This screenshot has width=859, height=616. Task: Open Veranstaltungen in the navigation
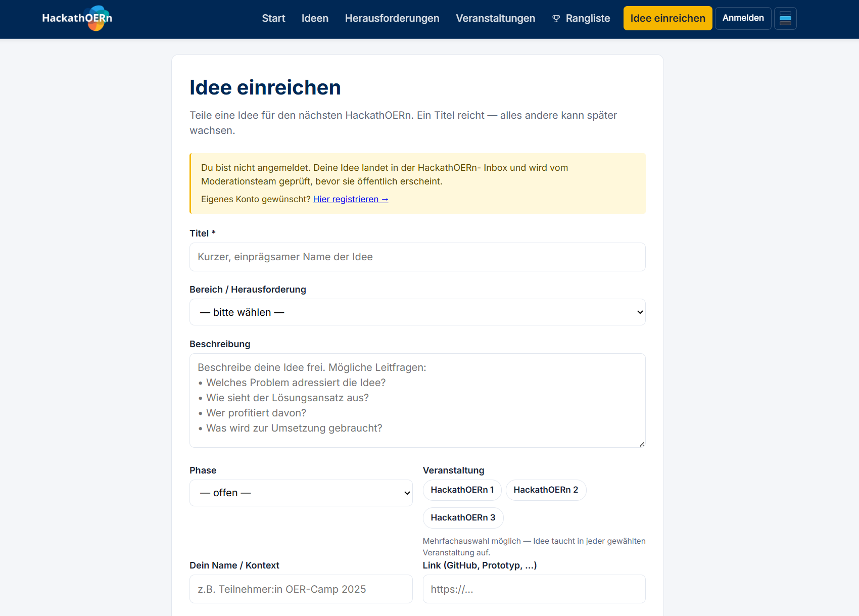495,18
